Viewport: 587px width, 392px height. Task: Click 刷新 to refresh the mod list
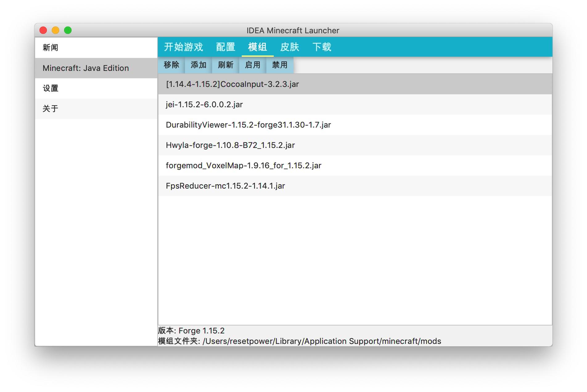[x=225, y=65]
